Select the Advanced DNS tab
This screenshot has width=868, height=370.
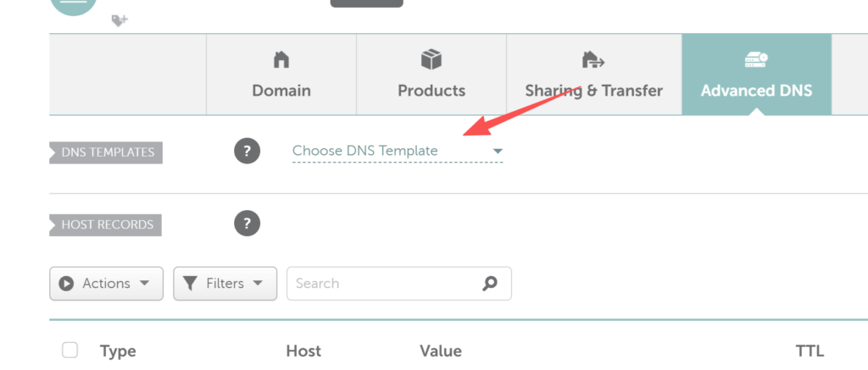click(x=757, y=75)
